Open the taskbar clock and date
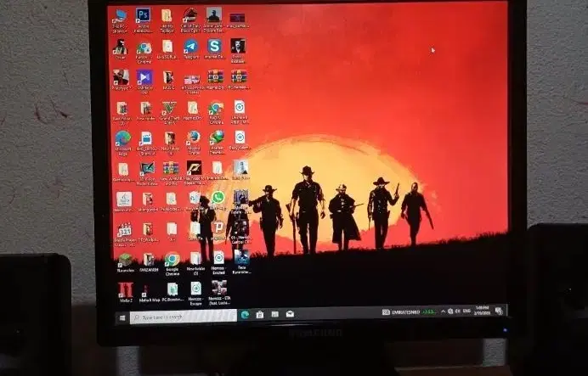 click(483, 311)
